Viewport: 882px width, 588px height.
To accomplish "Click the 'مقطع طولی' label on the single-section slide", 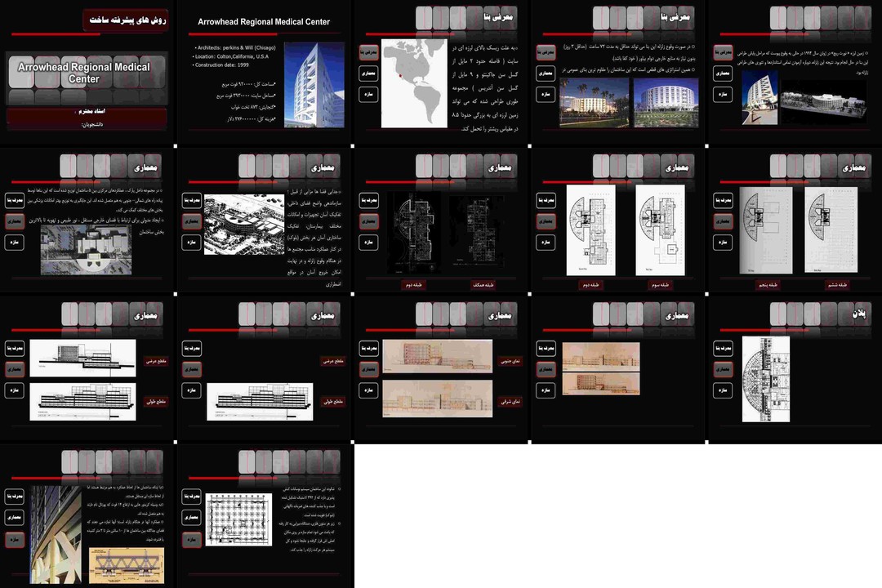I will click(333, 402).
